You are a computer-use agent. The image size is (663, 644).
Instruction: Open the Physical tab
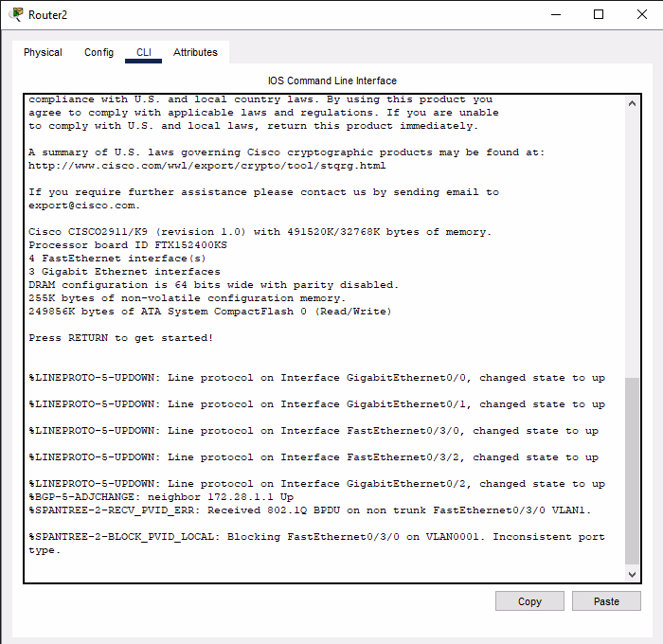click(x=43, y=52)
